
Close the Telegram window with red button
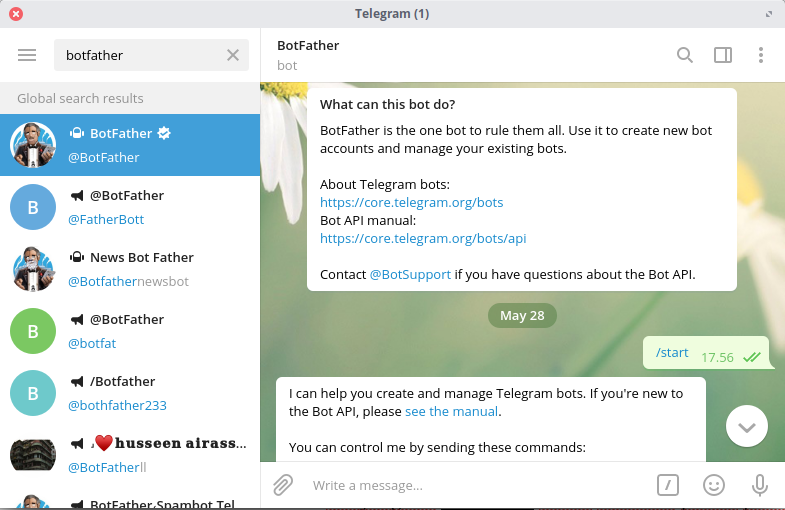16,14
